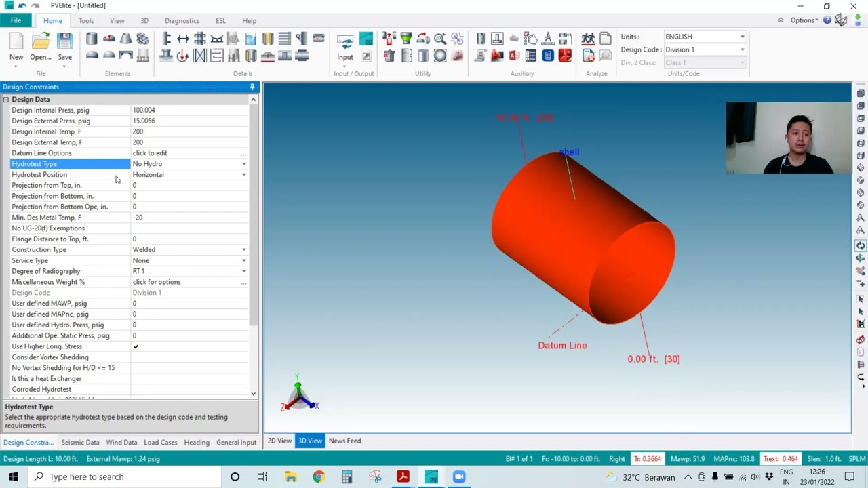
Task: Open the News Feed tab
Action: (344, 441)
